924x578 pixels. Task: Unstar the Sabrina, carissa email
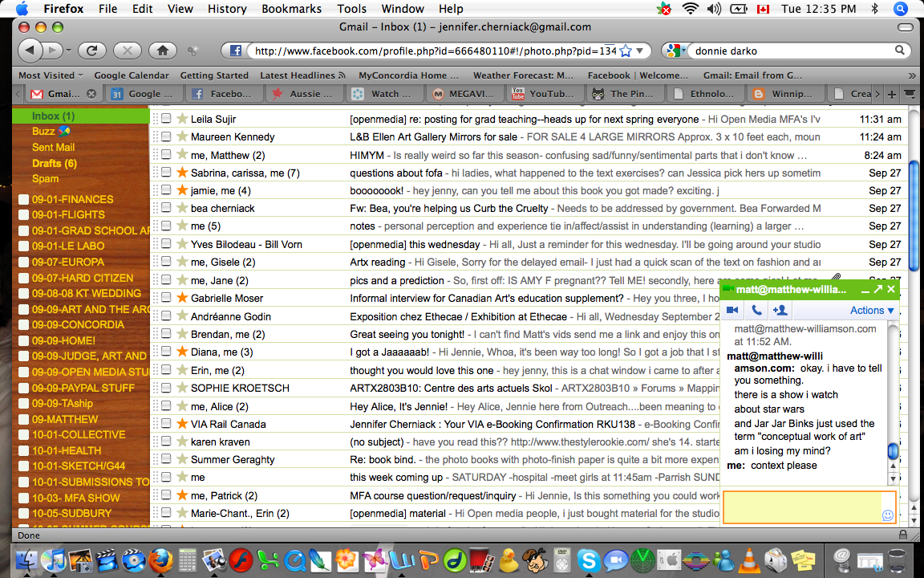pyautogui.click(x=182, y=173)
